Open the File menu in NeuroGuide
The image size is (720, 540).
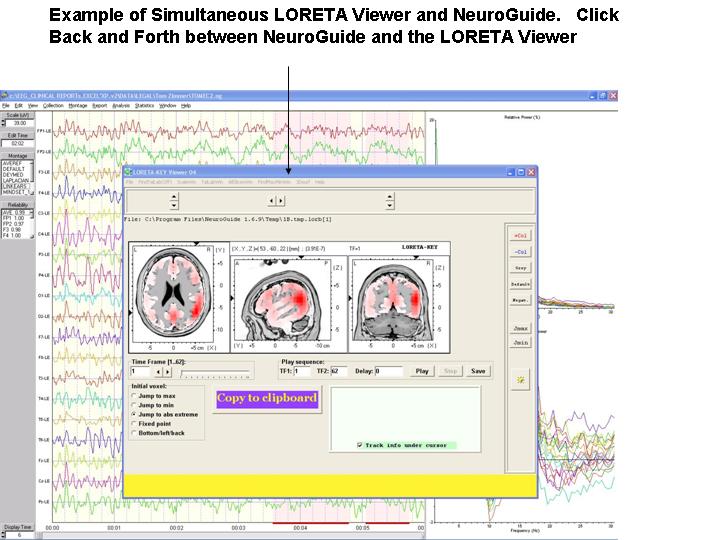(6, 106)
